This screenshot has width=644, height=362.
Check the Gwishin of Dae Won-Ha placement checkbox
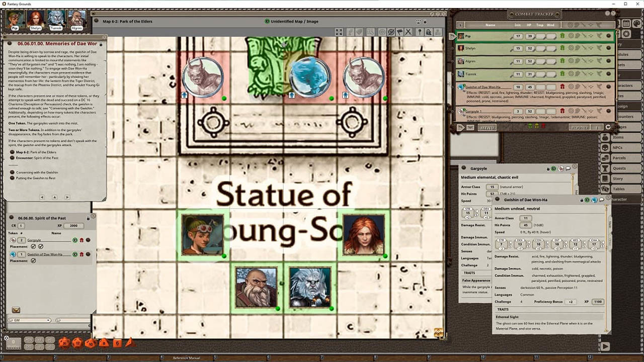click(x=34, y=260)
